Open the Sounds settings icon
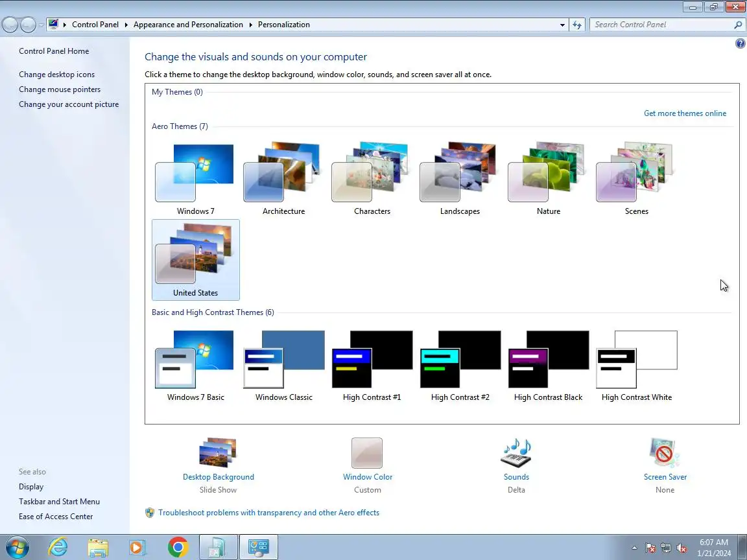Viewport: 747px width, 560px height. pyautogui.click(x=516, y=452)
